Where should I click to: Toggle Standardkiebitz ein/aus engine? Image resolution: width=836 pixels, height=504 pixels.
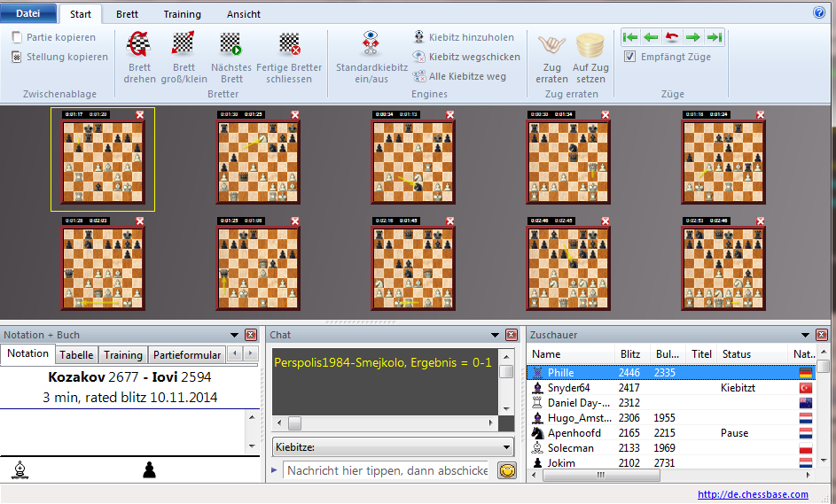[x=371, y=44]
